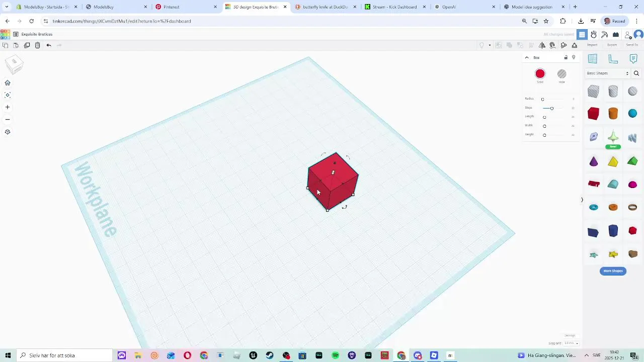
Task: Click the Copy icon in the toolbar
Action: pos(6,45)
